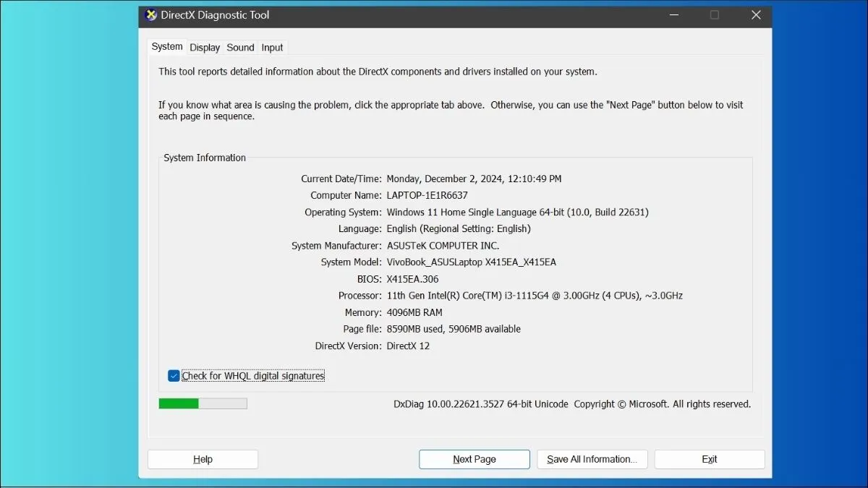This screenshot has width=868, height=488.
Task: Exit the DirectX Diagnostic Tool
Action: [x=709, y=459]
